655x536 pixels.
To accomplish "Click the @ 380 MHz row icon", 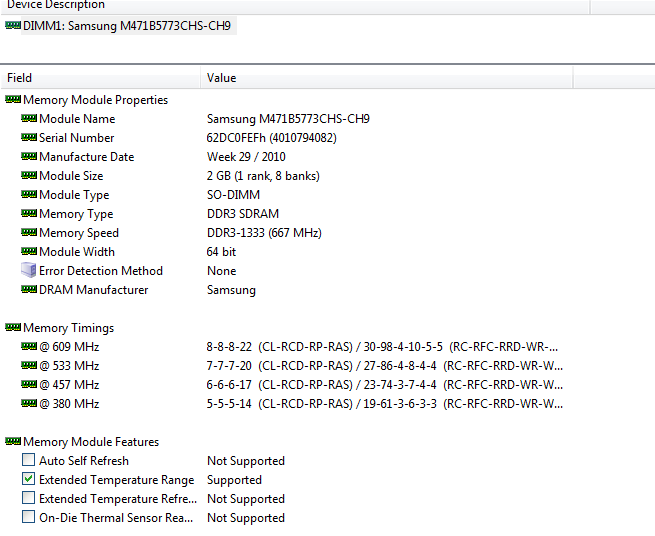I will coord(29,404).
